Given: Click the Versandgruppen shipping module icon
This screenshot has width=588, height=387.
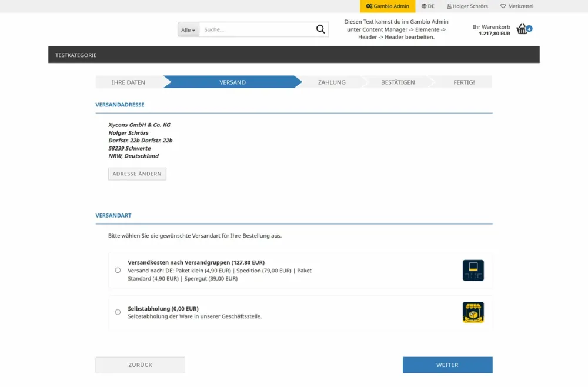Looking at the screenshot, I should 473,270.
